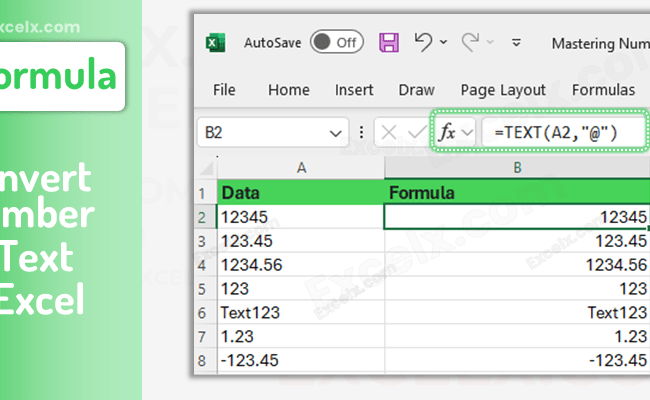Click cell A6 containing Text123
Viewport: 650px width, 400px height.
click(x=301, y=313)
